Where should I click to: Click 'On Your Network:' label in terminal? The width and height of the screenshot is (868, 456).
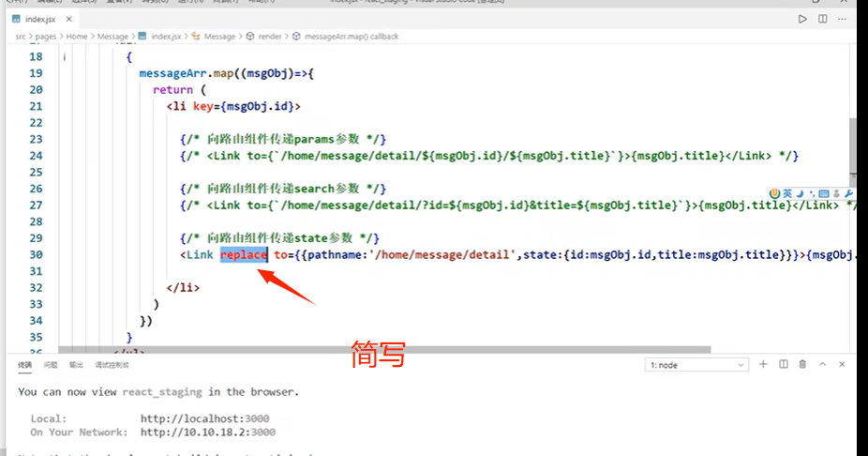coord(79,433)
